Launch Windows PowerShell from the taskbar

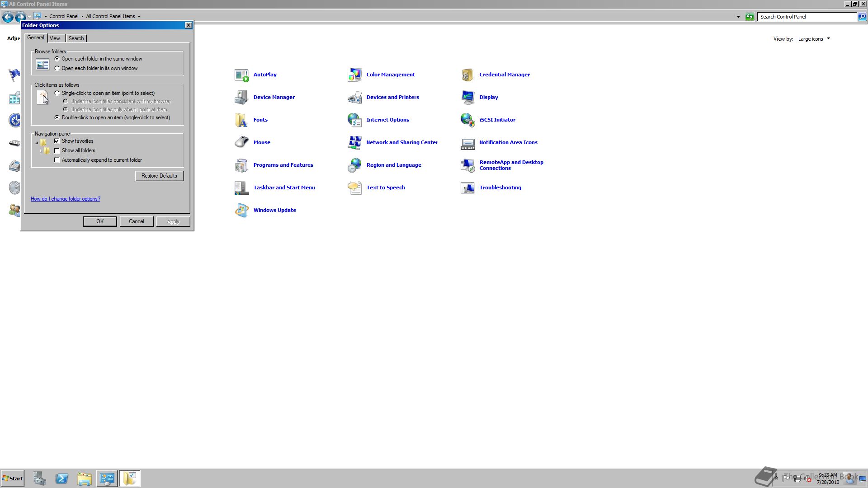62,479
